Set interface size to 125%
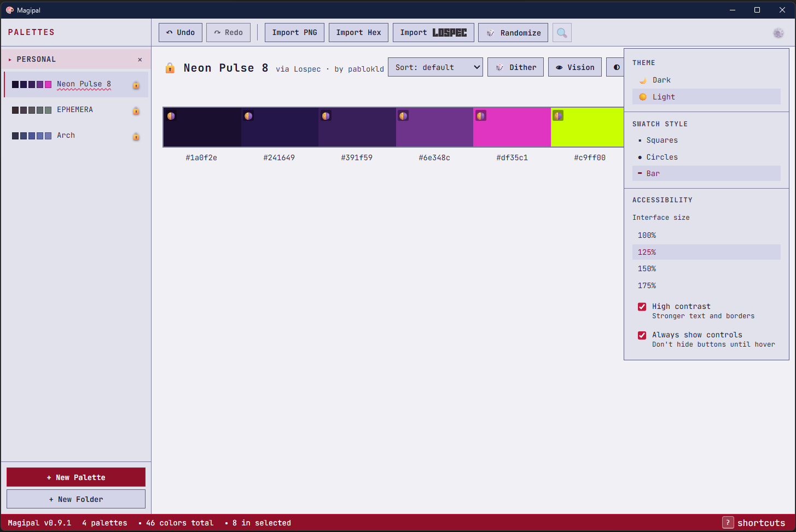The height and width of the screenshot is (532, 796). tap(706, 252)
